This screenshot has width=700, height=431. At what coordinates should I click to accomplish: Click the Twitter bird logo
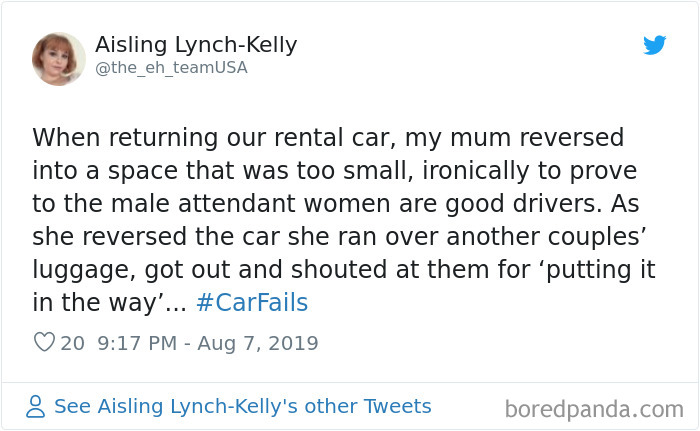click(654, 45)
